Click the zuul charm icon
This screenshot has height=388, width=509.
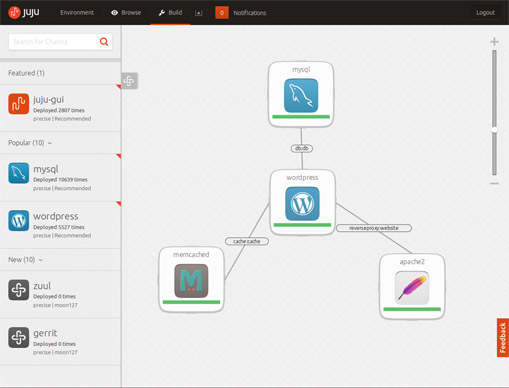pos(19,290)
